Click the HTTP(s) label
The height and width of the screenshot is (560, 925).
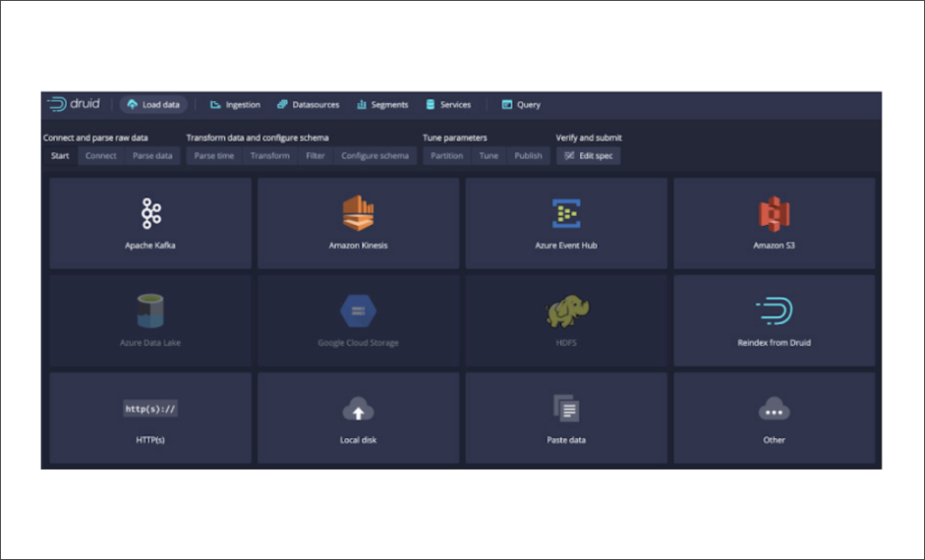click(151, 440)
